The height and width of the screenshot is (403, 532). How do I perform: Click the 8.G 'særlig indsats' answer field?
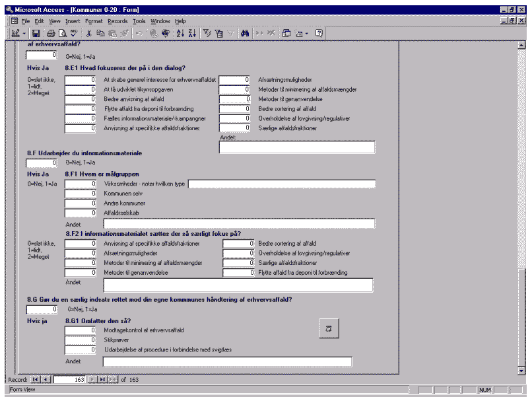(42, 309)
